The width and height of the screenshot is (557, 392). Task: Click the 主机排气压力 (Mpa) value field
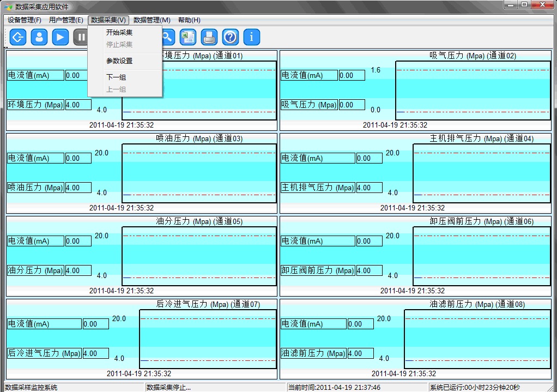(x=370, y=188)
